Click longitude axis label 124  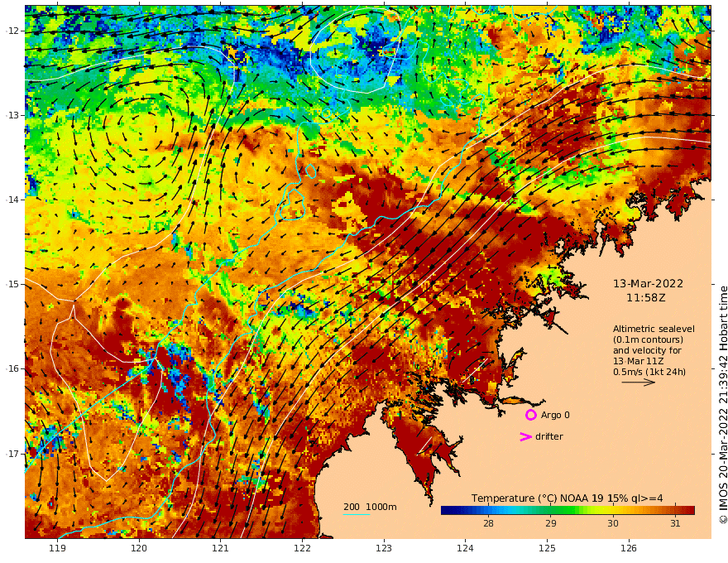point(465,548)
